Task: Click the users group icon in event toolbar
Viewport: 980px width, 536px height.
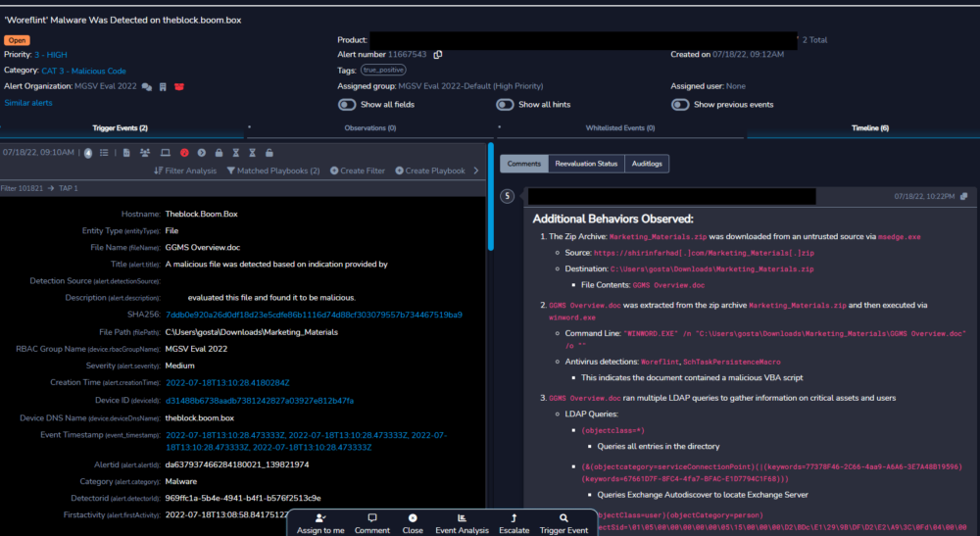Action: point(145,153)
